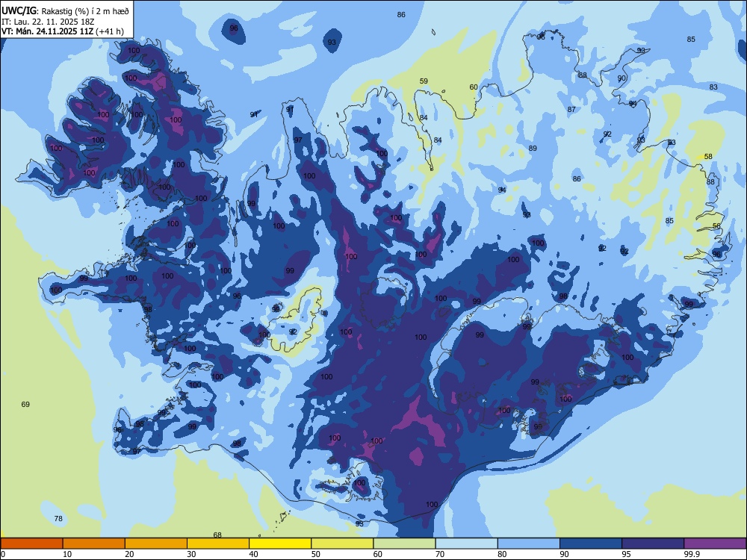
Task: Choose the pale blue 70–80 legend swatch
Action: pyautogui.click(x=466, y=544)
